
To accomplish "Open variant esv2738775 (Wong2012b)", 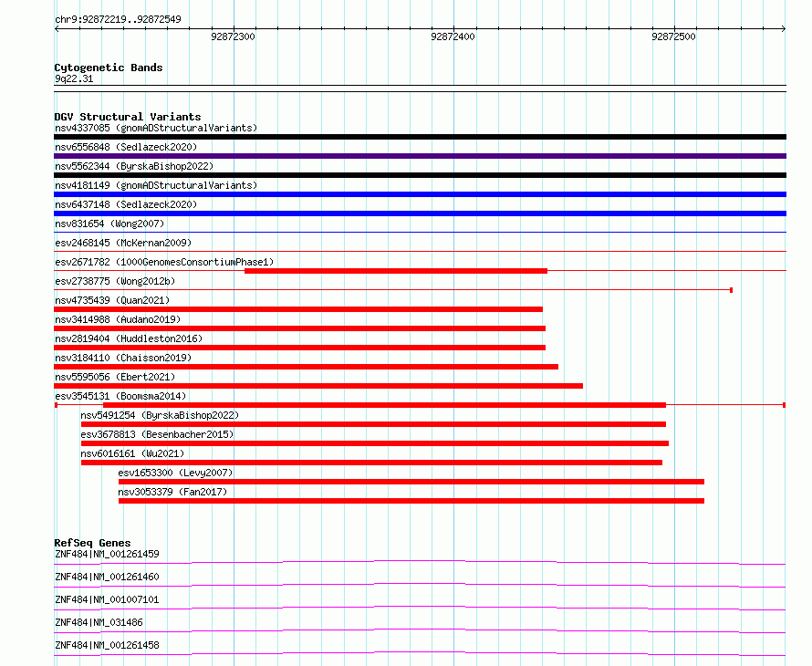I will (115, 281).
